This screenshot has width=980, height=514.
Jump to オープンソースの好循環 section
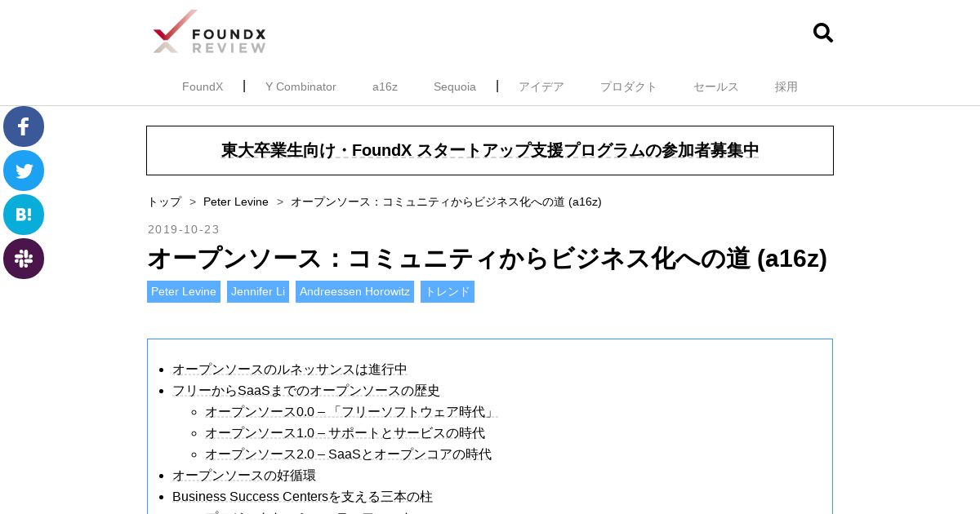(244, 476)
